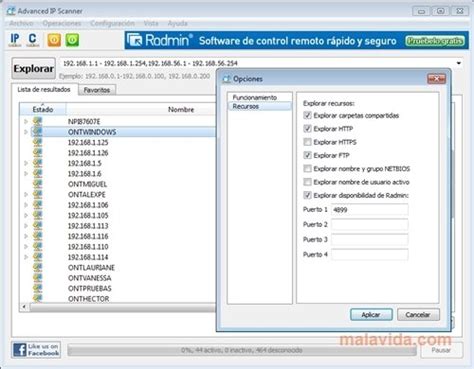Switch to the Favoritos tab
This screenshot has height=369, width=474.
coord(97,90)
